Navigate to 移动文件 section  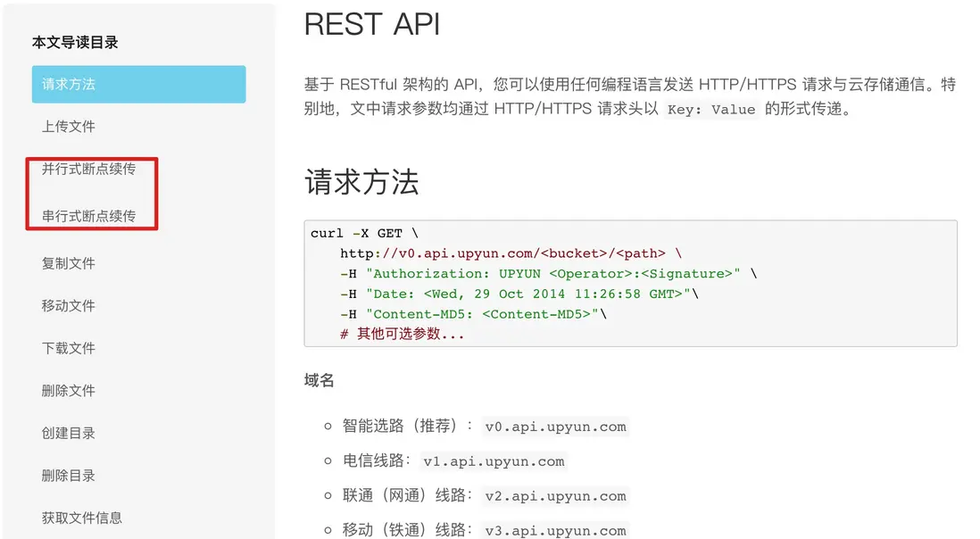(69, 306)
